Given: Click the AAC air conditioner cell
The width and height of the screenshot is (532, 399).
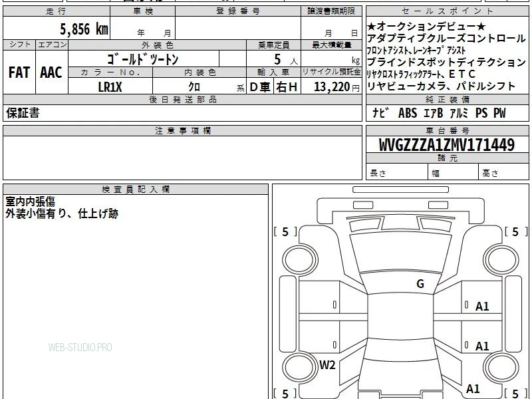Looking at the screenshot, I should [52, 72].
